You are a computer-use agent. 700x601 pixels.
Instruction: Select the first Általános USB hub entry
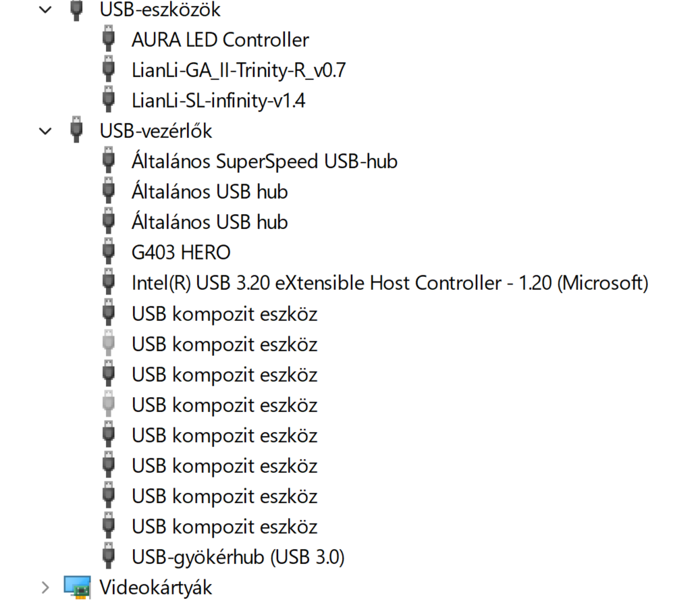click(x=209, y=192)
